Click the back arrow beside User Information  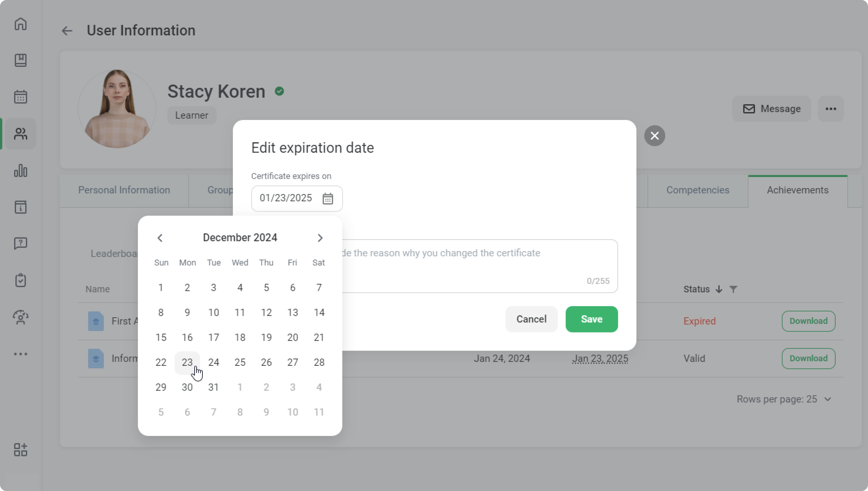point(67,31)
